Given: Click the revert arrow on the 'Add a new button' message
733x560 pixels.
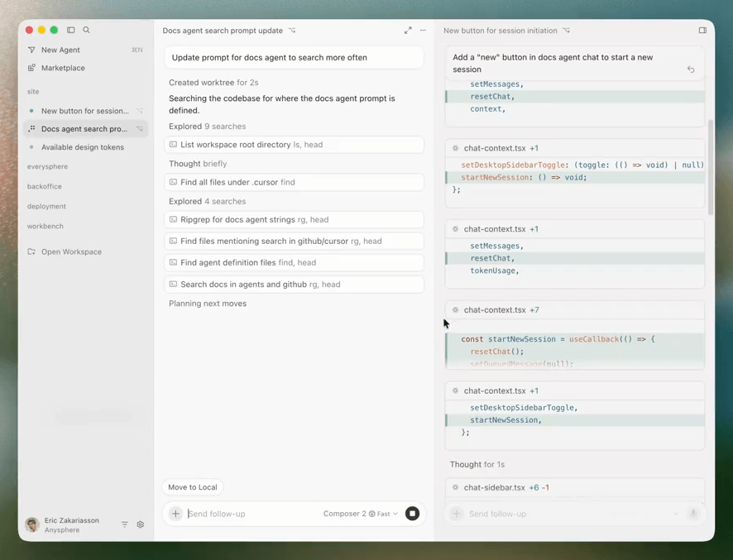Looking at the screenshot, I should (691, 69).
